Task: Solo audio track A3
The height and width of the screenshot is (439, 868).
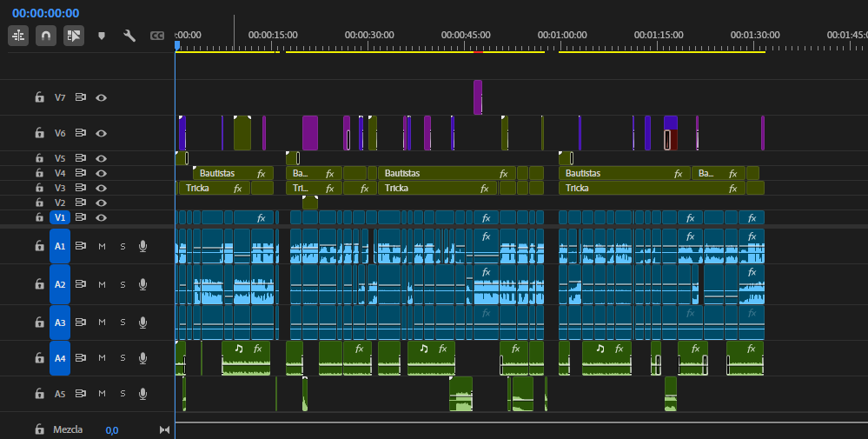Action: (x=123, y=323)
